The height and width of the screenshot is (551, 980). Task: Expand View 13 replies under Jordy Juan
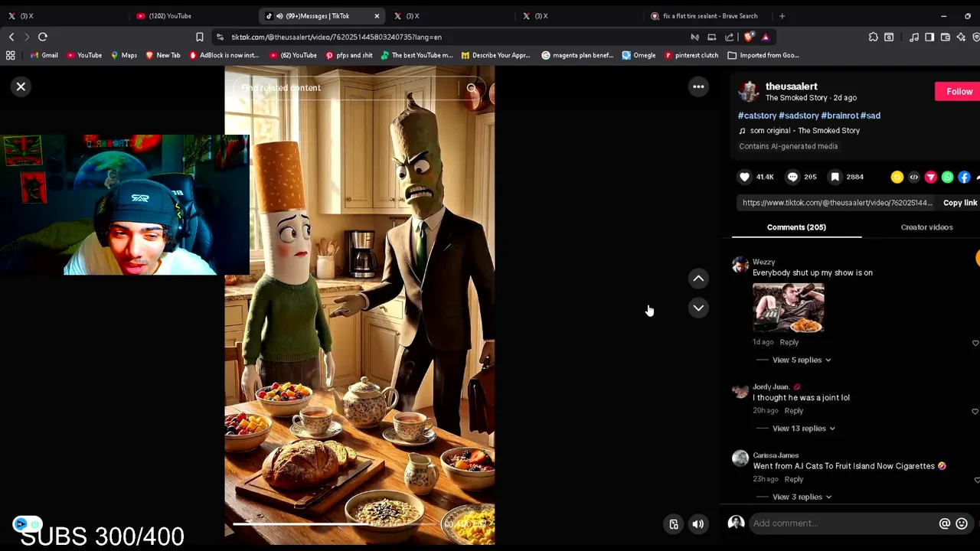pos(803,429)
